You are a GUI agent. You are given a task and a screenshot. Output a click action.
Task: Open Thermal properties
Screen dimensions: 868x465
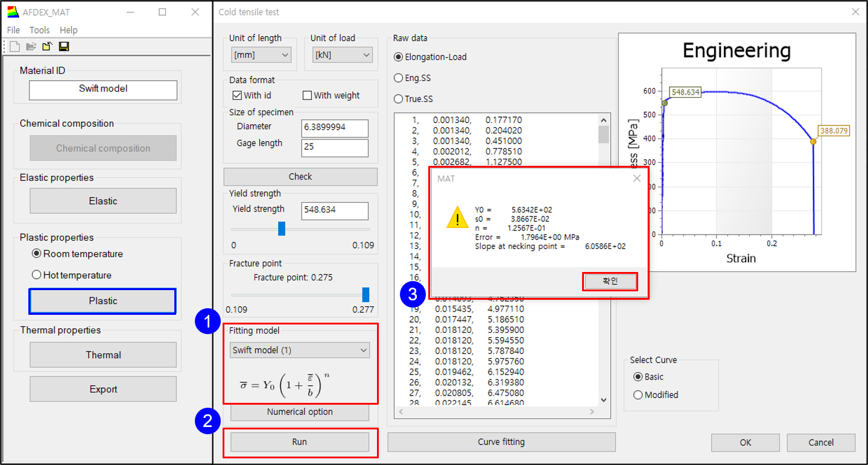click(x=103, y=355)
